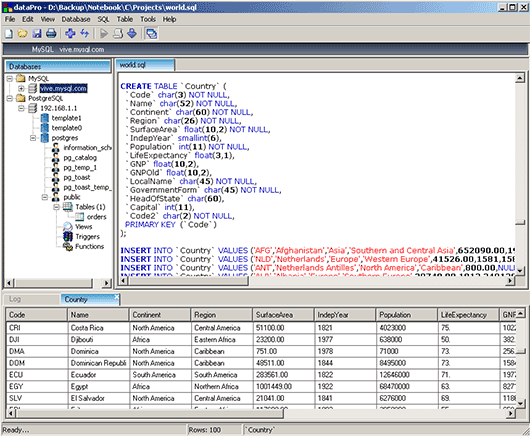Collapse the PostgreSQL tree node
The width and height of the screenshot is (530, 436).
click(x=9, y=98)
